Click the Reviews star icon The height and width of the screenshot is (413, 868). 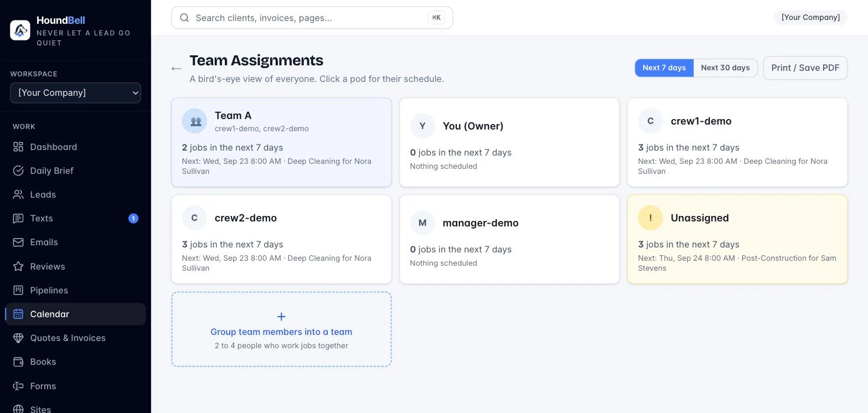click(18, 266)
